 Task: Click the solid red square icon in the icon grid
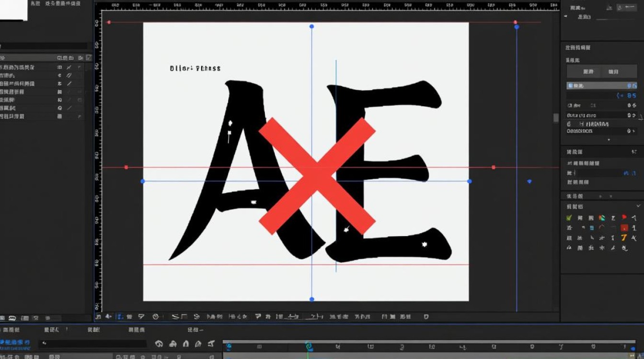[624, 228]
